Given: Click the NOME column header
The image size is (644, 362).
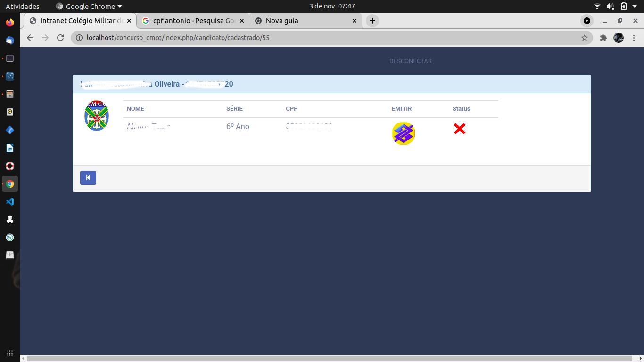Looking at the screenshot, I should coord(135,109).
